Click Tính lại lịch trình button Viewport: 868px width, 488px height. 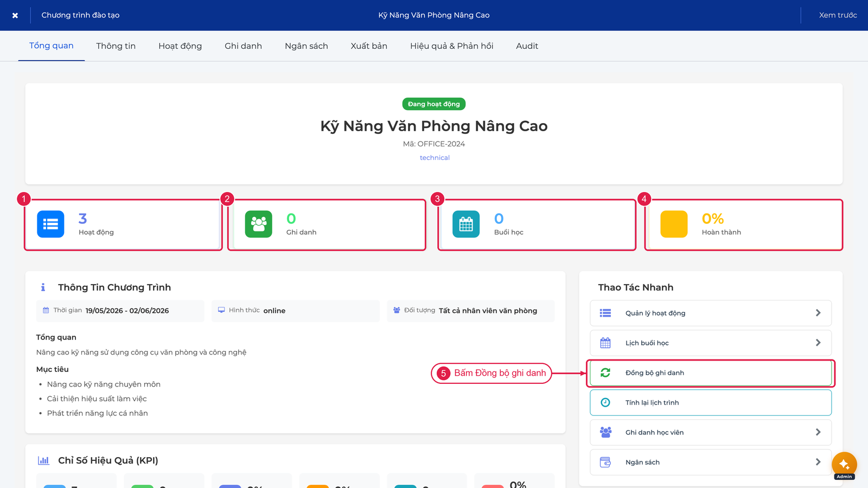click(711, 402)
